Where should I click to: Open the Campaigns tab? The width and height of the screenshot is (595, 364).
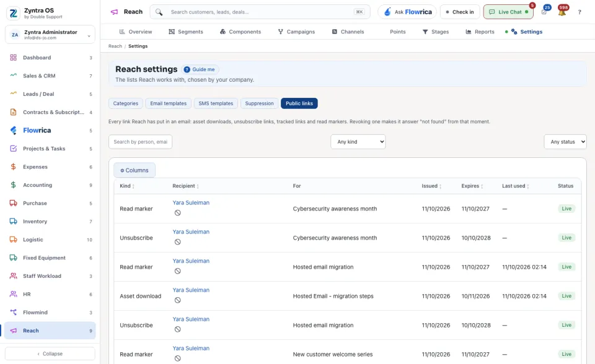[296, 32]
